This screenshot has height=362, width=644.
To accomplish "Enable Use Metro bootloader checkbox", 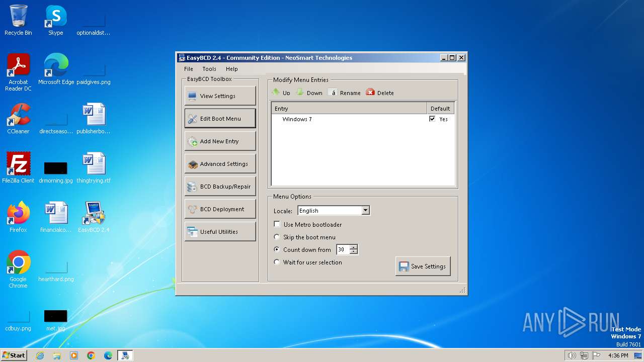I will (x=277, y=224).
